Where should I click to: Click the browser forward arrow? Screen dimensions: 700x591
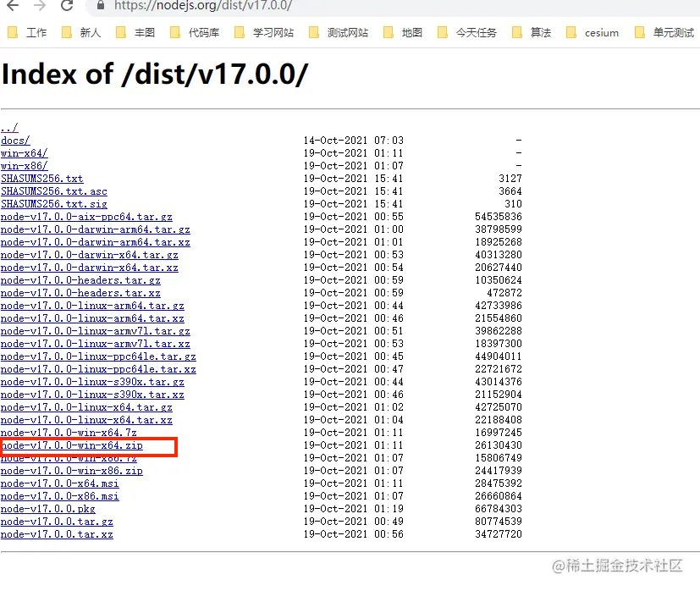(40, 5)
